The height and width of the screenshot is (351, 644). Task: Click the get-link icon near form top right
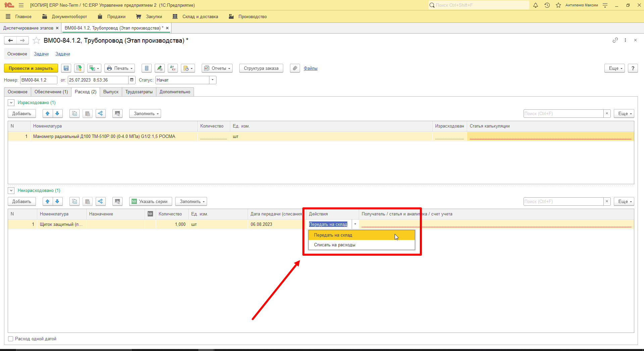pyautogui.click(x=615, y=40)
